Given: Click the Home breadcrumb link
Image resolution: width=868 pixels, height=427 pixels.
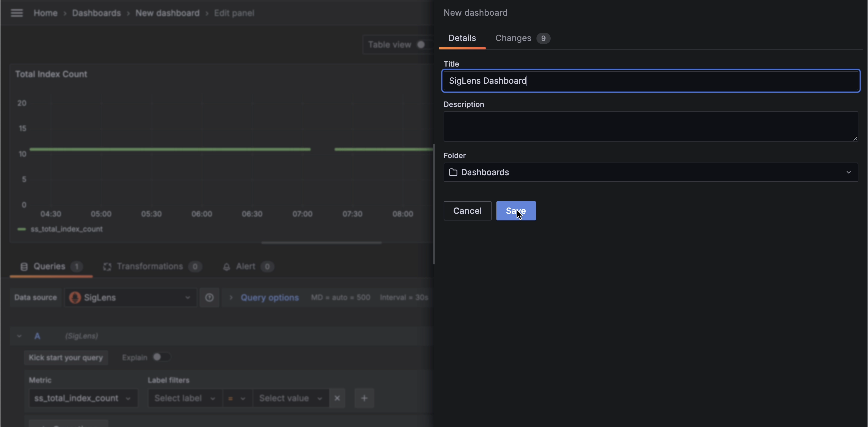Looking at the screenshot, I should click(x=46, y=13).
